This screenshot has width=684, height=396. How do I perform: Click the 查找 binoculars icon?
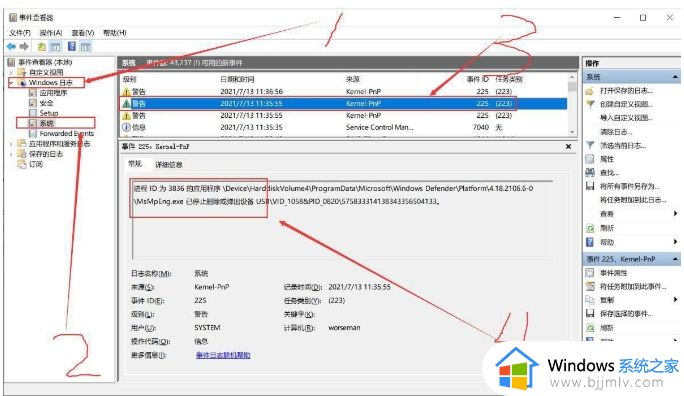click(x=590, y=173)
